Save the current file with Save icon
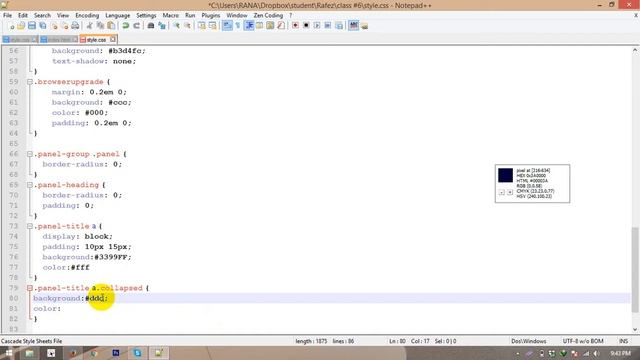The width and height of the screenshot is (640, 360). [32, 26]
